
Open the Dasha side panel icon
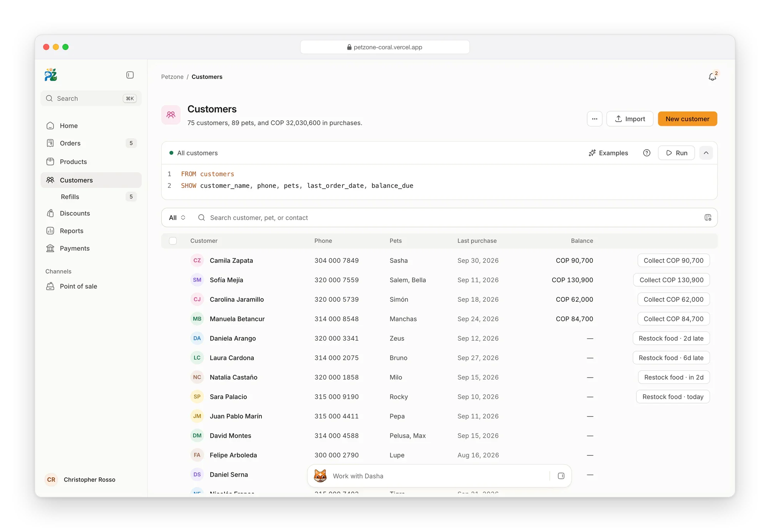click(561, 476)
